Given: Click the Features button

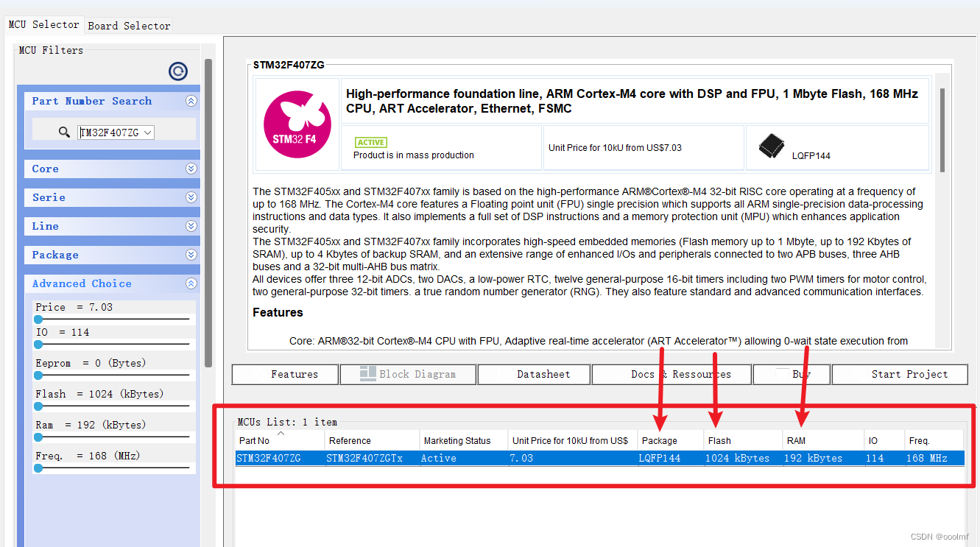Looking at the screenshot, I should pyautogui.click(x=285, y=374).
